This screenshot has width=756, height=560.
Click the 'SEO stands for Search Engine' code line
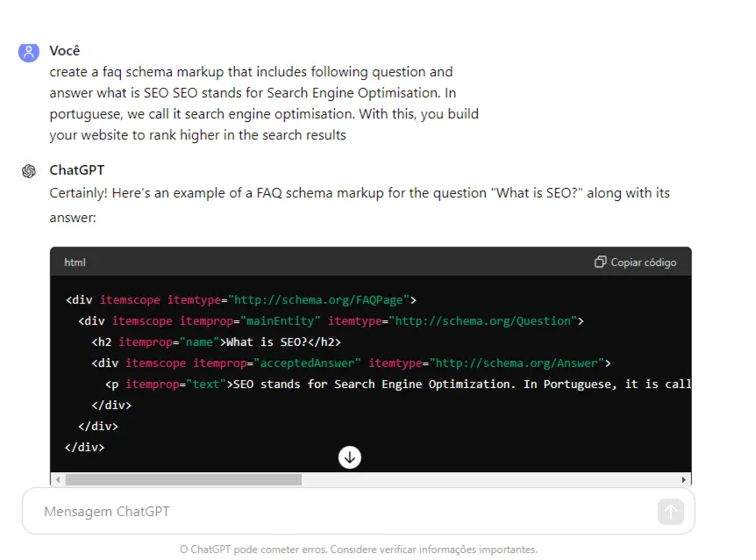point(398,384)
